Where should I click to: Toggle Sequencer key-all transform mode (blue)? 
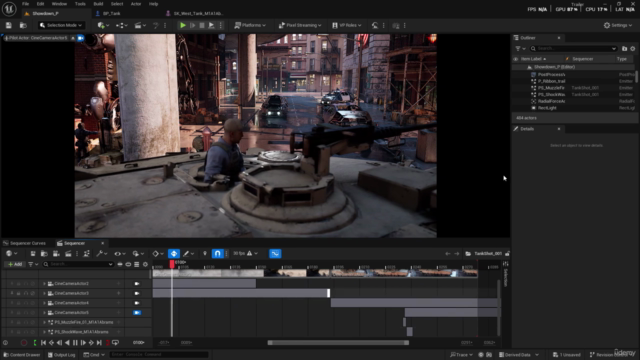pos(174,254)
